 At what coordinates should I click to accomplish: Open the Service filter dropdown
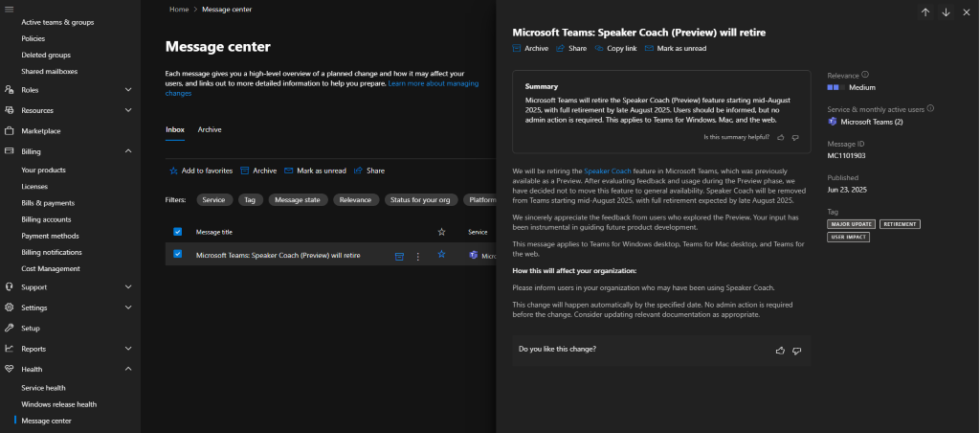[214, 199]
